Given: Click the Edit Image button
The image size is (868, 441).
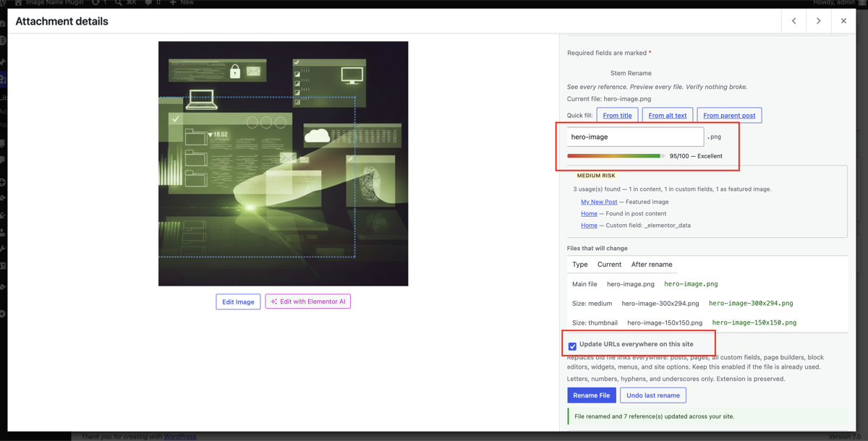Looking at the screenshot, I should (x=238, y=301).
